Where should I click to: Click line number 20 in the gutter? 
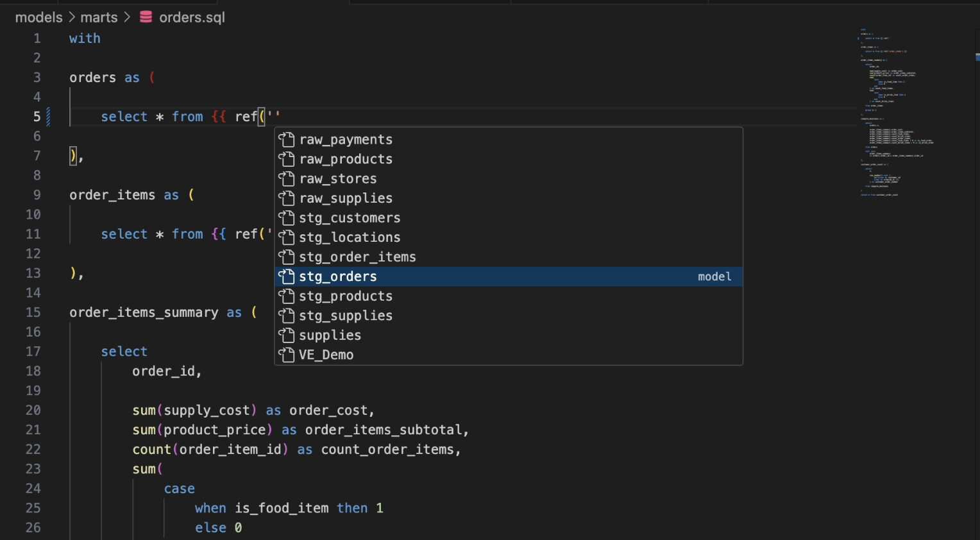click(33, 410)
